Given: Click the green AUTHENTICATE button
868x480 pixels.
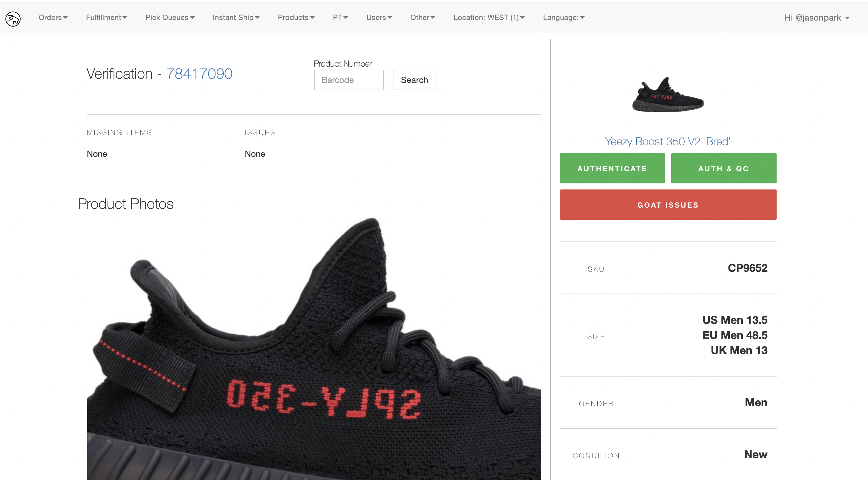Looking at the screenshot, I should pyautogui.click(x=612, y=168).
